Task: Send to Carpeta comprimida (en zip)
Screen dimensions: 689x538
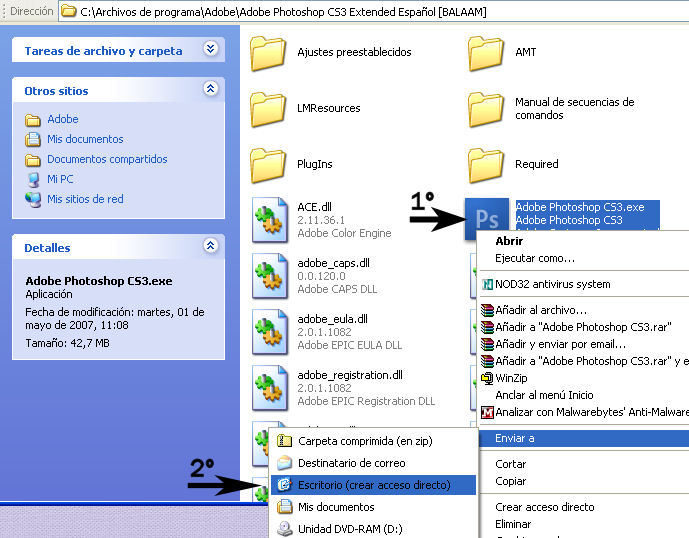Action: coord(373,441)
